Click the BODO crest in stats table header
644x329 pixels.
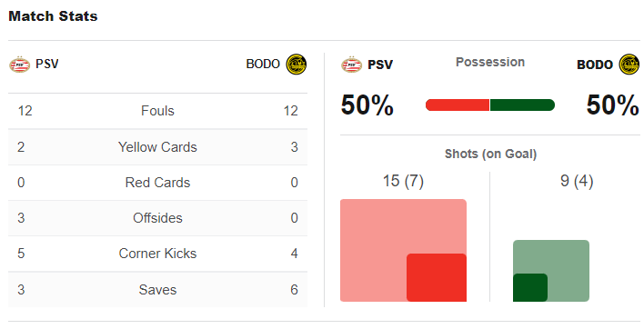(297, 65)
